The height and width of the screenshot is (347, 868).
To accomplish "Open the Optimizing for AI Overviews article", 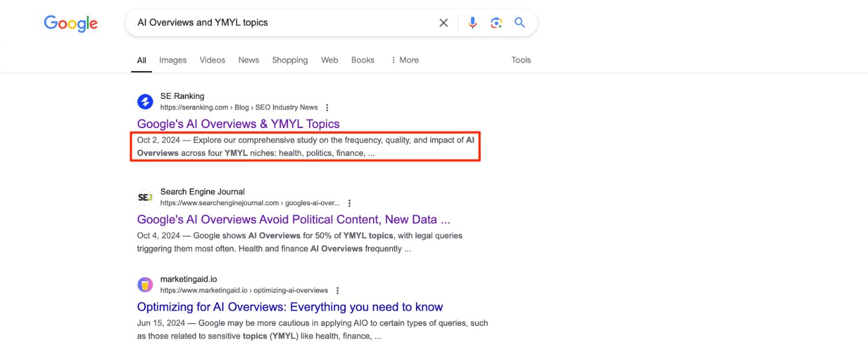I will coord(289,307).
